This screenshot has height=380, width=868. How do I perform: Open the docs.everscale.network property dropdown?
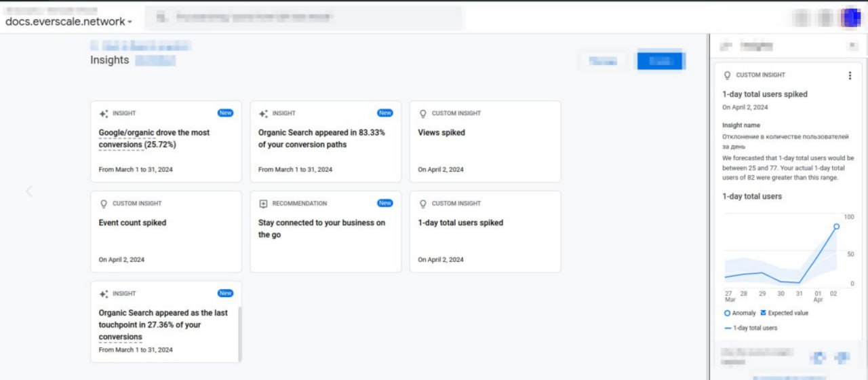(68, 22)
